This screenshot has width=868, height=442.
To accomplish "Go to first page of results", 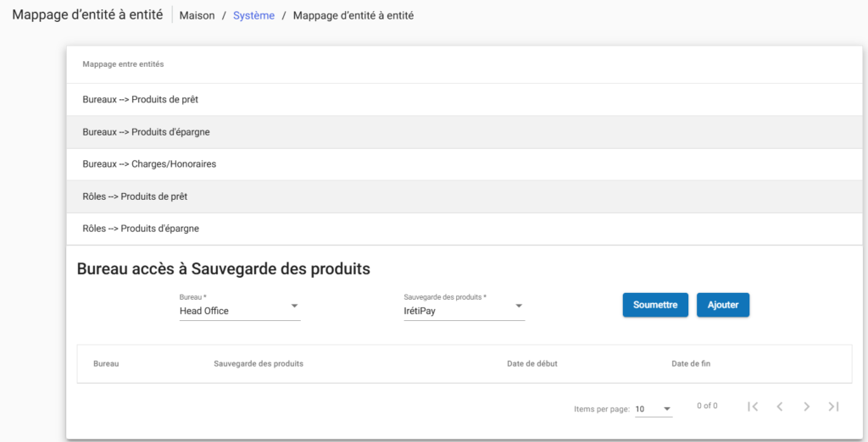I will tap(752, 407).
